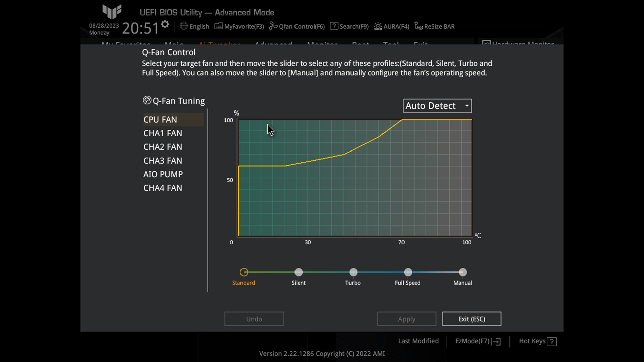The image size is (644, 362).
Task: Click the Qfan Control fan icon
Action: pyautogui.click(x=273, y=26)
